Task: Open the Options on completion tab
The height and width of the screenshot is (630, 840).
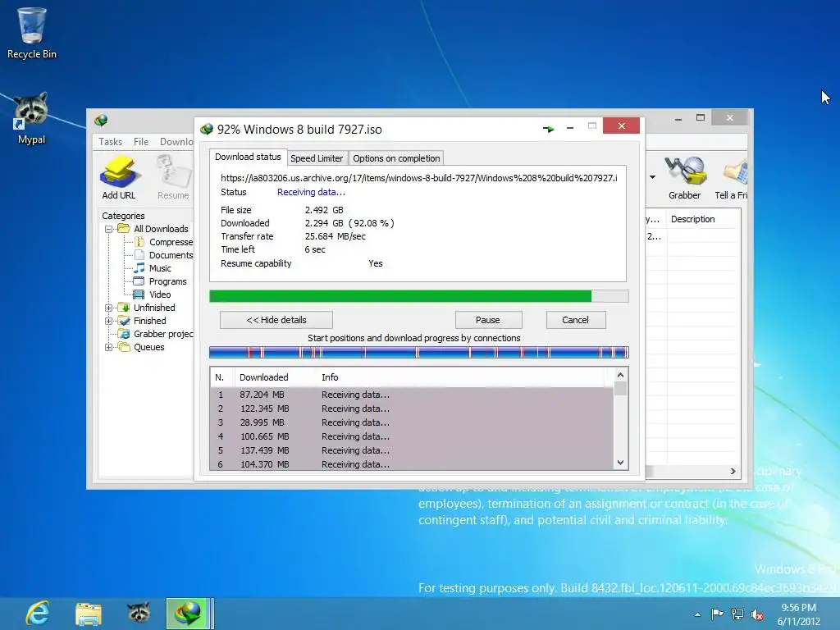Action: point(396,158)
